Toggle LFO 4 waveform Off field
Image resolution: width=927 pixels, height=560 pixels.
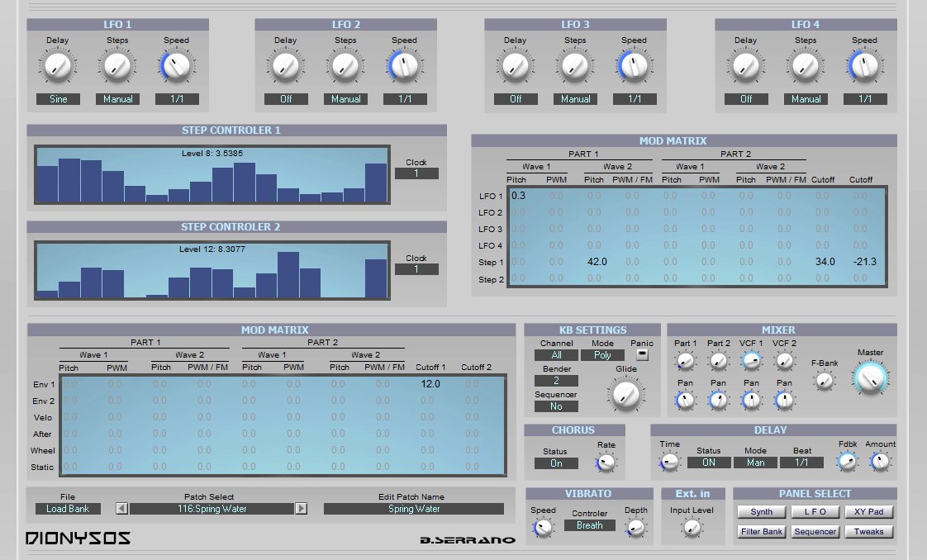coord(747,99)
